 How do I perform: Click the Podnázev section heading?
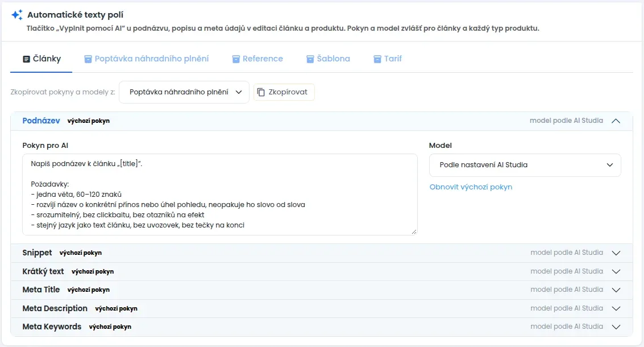click(x=41, y=121)
